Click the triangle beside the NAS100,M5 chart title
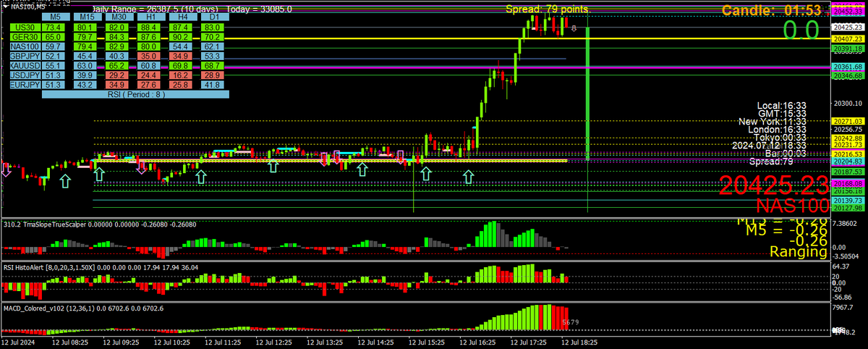This screenshot has width=868, height=349. pos(4,6)
